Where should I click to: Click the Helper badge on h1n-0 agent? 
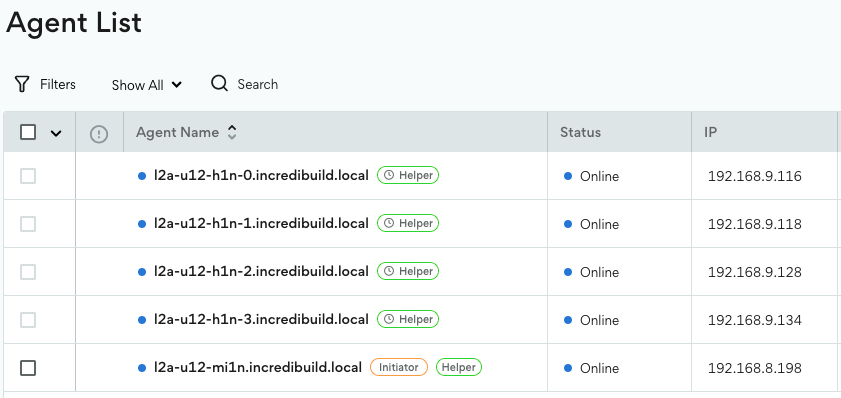click(x=408, y=175)
